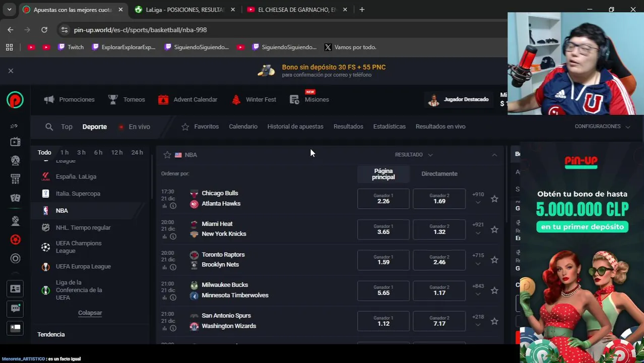This screenshot has height=363, width=644.
Task: Click the Chile flag language icon
Action: point(15,328)
